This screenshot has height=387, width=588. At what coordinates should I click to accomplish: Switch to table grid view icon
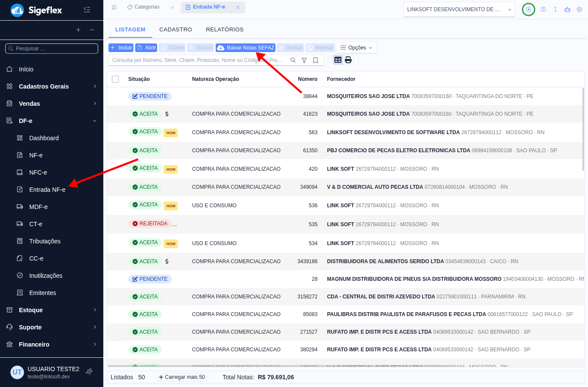pyautogui.click(x=338, y=60)
